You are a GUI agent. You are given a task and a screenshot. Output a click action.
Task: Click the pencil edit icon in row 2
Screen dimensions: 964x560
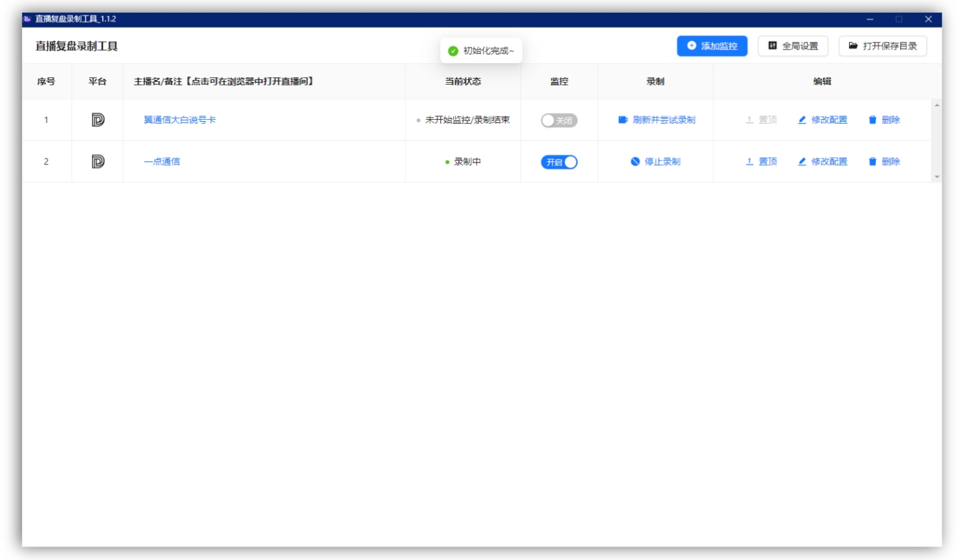click(802, 161)
